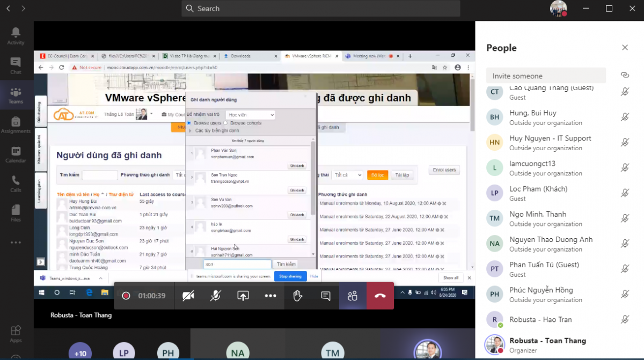Show meeting conversation chat
This screenshot has height=360, width=644.
(325, 296)
